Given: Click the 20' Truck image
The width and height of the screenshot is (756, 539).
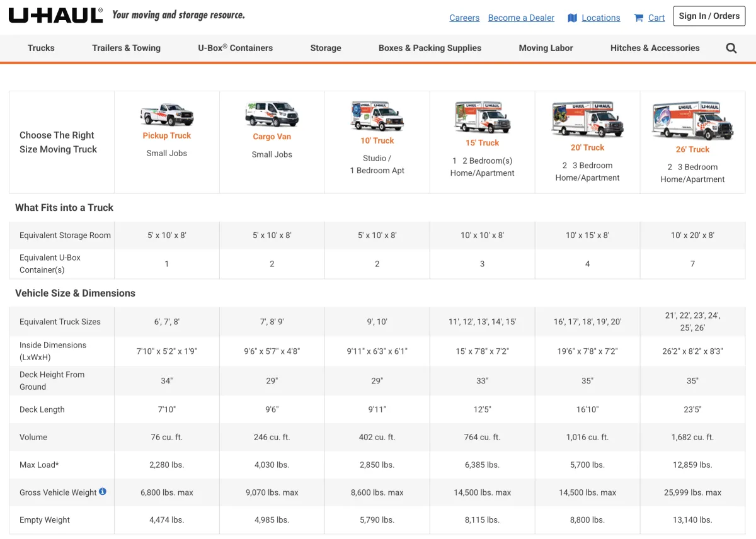Looking at the screenshot, I should (588, 119).
